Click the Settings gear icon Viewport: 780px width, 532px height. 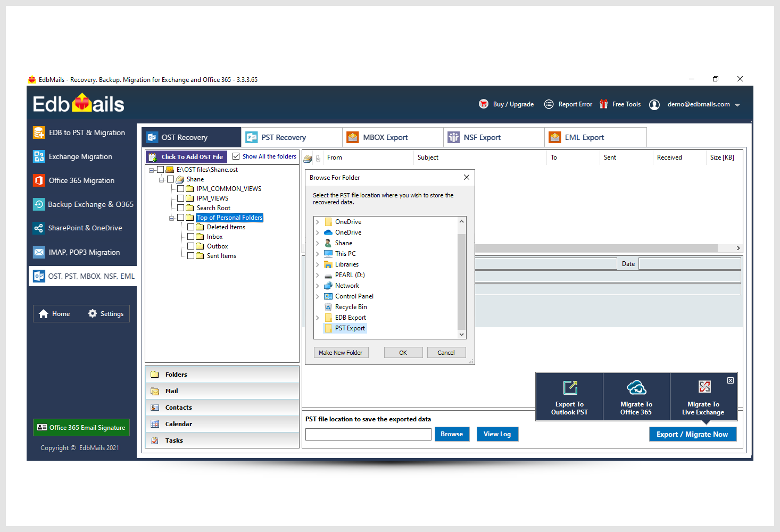tap(93, 314)
